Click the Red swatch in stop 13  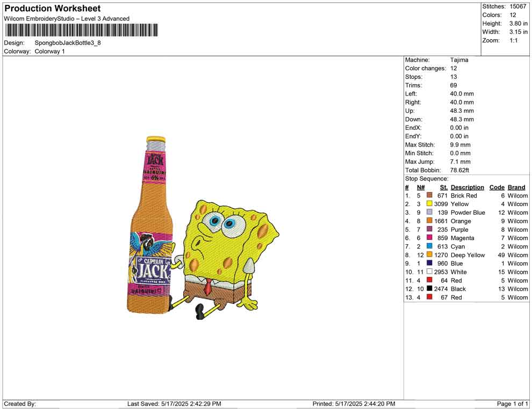(429, 297)
